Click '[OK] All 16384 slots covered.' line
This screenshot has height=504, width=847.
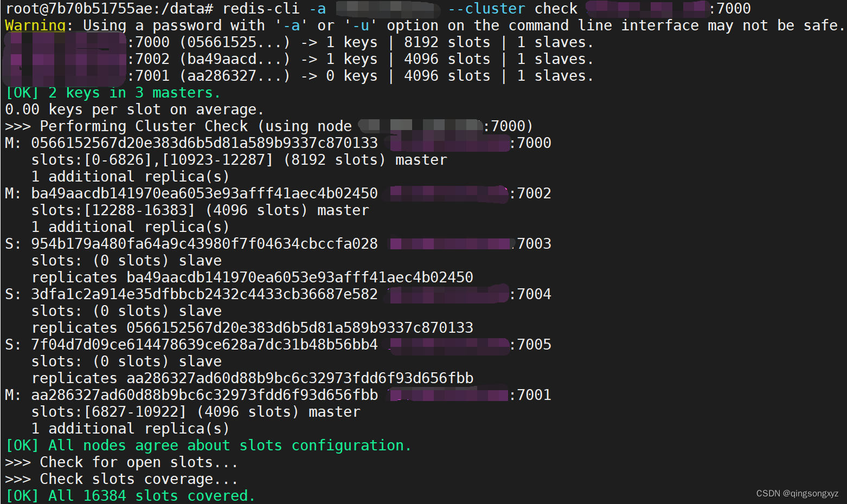click(130, 496)
